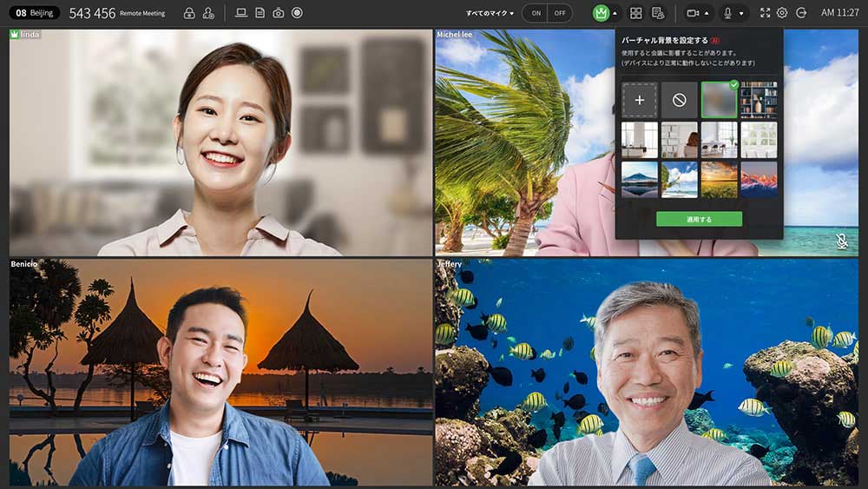868x489 pixels.
Task: Select the no-background option tile
Action: [x=680, y=100]
